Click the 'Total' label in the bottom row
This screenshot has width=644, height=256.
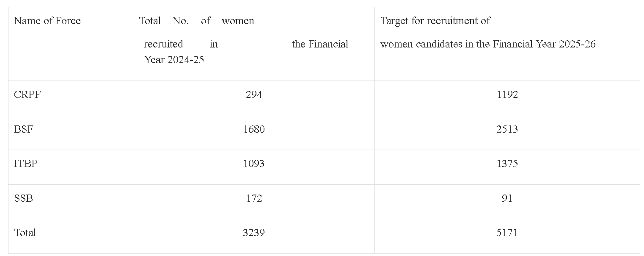(25, 233)
